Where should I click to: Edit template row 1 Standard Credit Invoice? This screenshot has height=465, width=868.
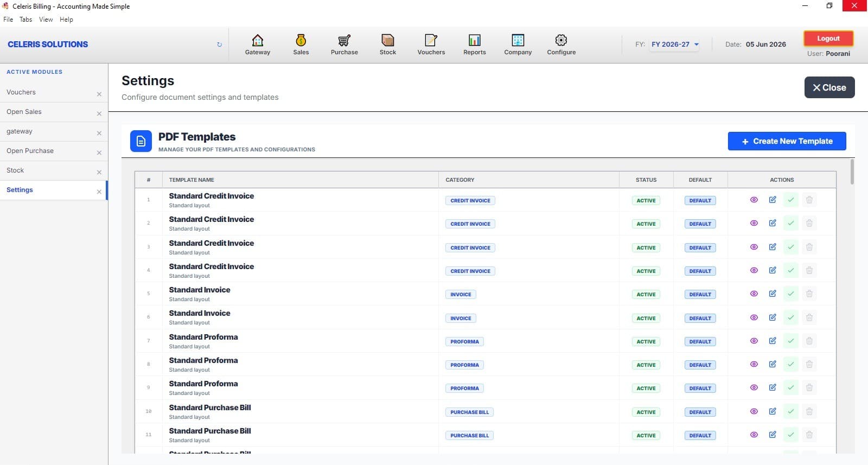pos(773,200)
